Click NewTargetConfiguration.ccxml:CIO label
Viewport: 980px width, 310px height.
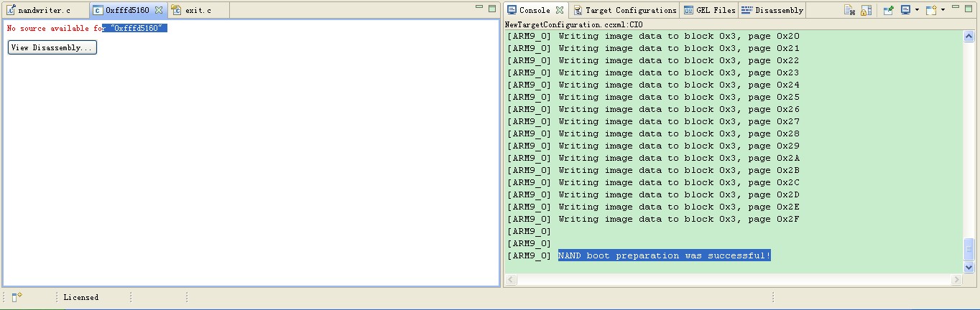pyautogui.click(x=574, y=24)
